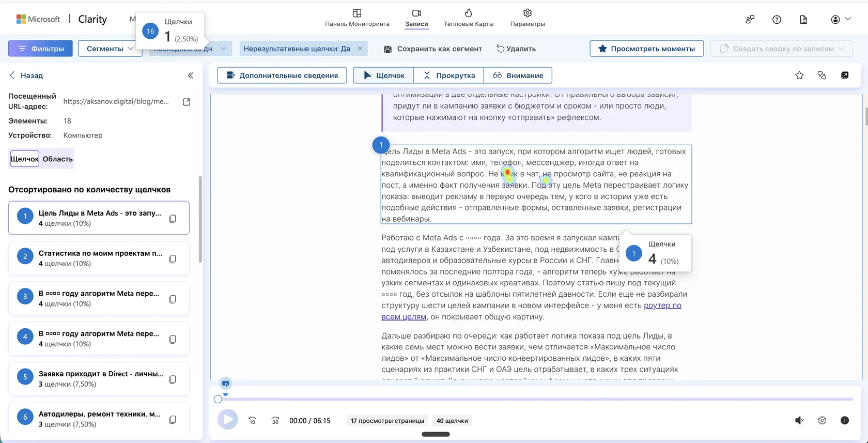Image resolution: width=868 pixels, height=443 pixels.
Task: Copy element 4 selector icon
Action: (173, 340)
